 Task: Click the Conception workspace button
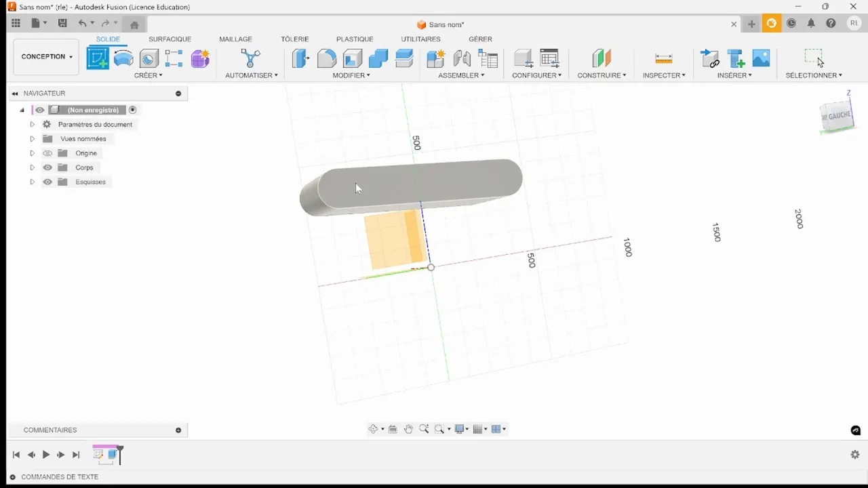pos(42,56)
